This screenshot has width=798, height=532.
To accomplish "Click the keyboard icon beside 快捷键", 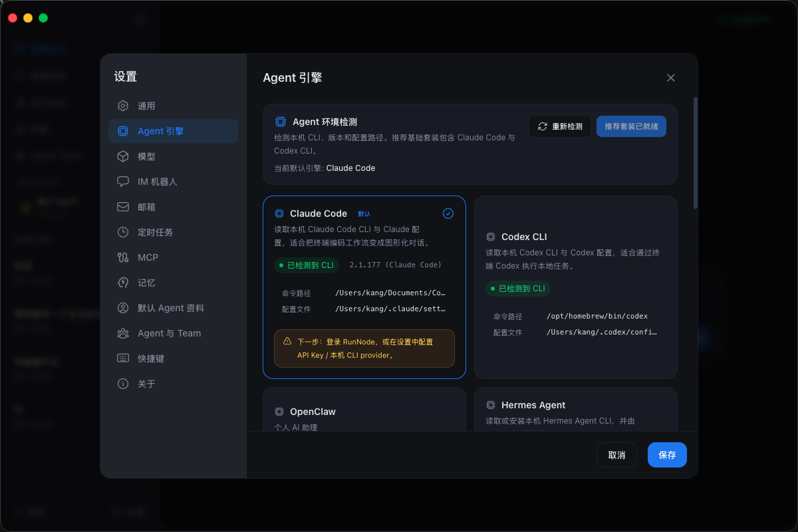I will click(123, 358).
